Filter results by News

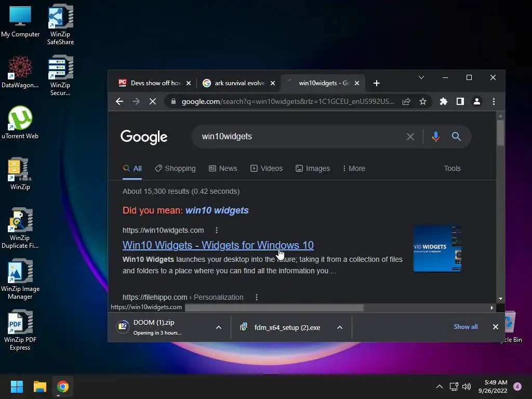223,169
